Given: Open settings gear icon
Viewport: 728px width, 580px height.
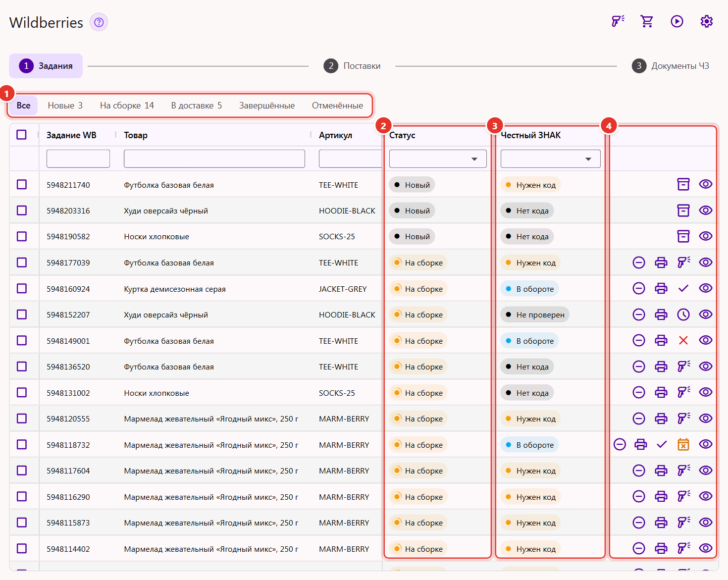Looking at the screenshot, I should pyautogui.click(x=707, y=21).
